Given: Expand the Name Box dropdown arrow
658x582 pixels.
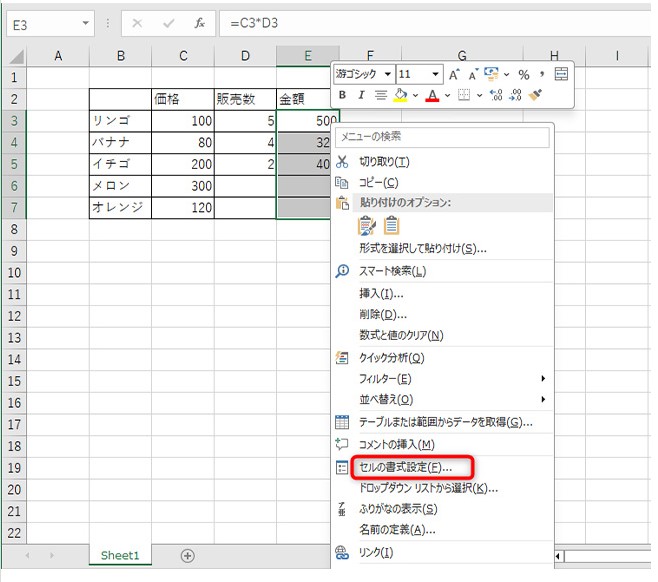Looking at the screenshot, I should (x=86, y=22).
